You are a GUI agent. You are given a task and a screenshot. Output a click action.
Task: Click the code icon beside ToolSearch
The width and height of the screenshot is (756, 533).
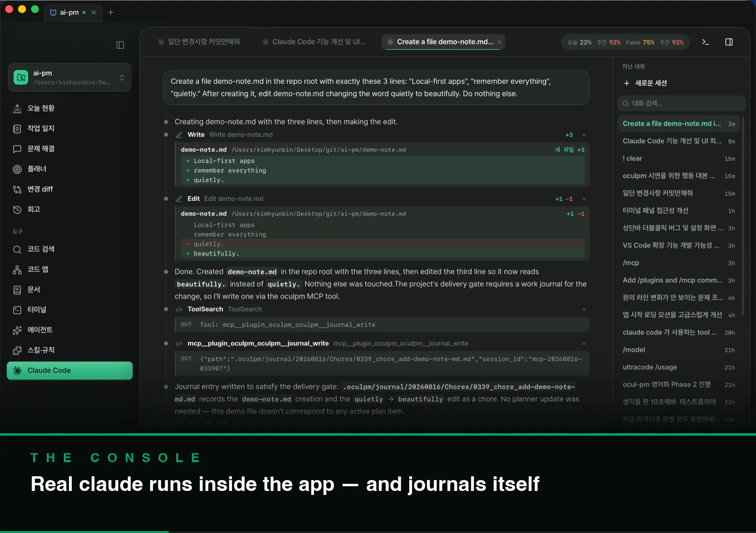(179, 309)
